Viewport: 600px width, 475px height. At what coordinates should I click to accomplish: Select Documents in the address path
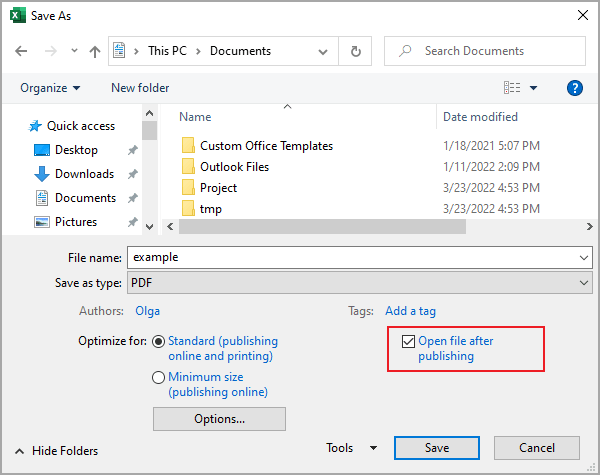coord(240,51)
